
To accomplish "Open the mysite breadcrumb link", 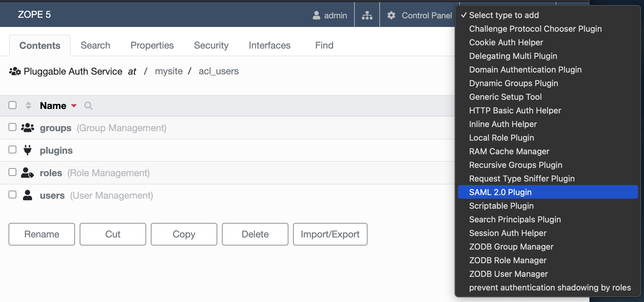I will (169, 71).
